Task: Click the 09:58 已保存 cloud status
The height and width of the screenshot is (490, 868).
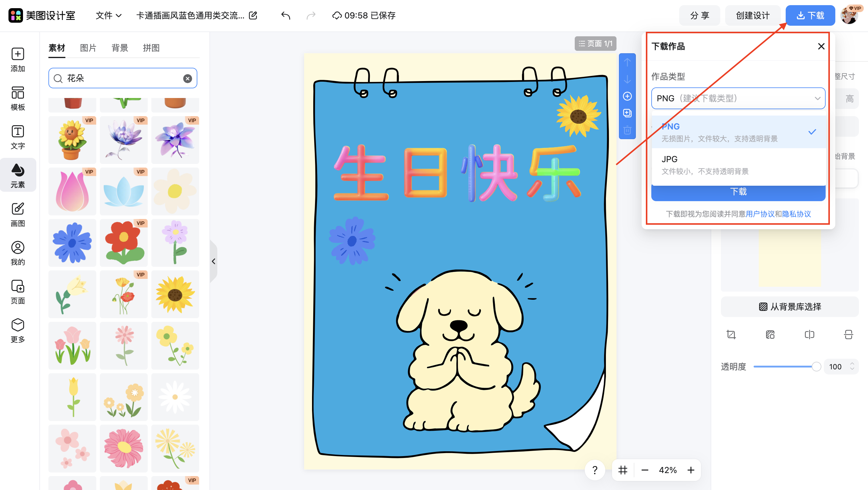Action: click(364, 15)
